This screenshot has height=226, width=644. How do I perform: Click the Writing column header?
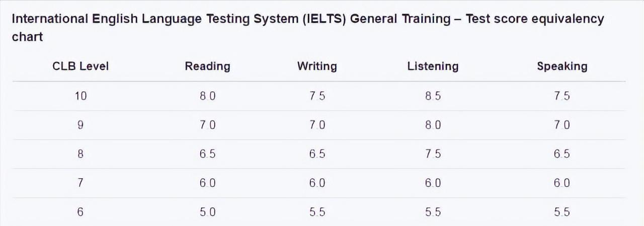pos(317,66)
